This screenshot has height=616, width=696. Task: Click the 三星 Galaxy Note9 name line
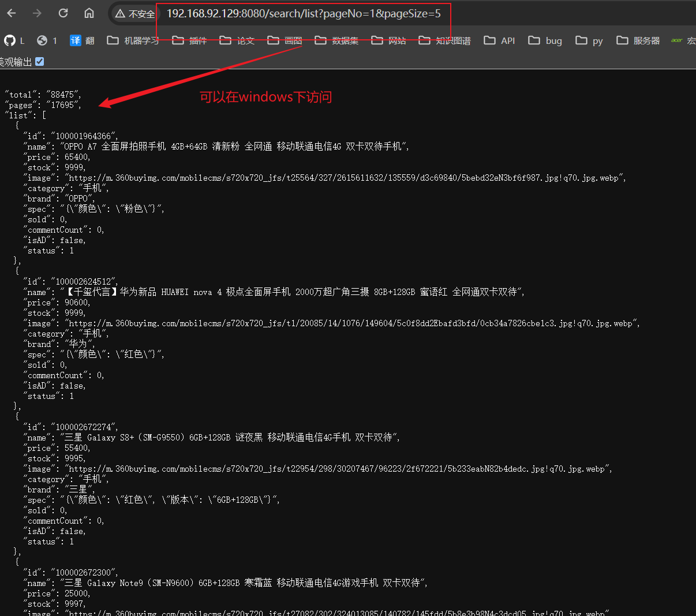226,583
